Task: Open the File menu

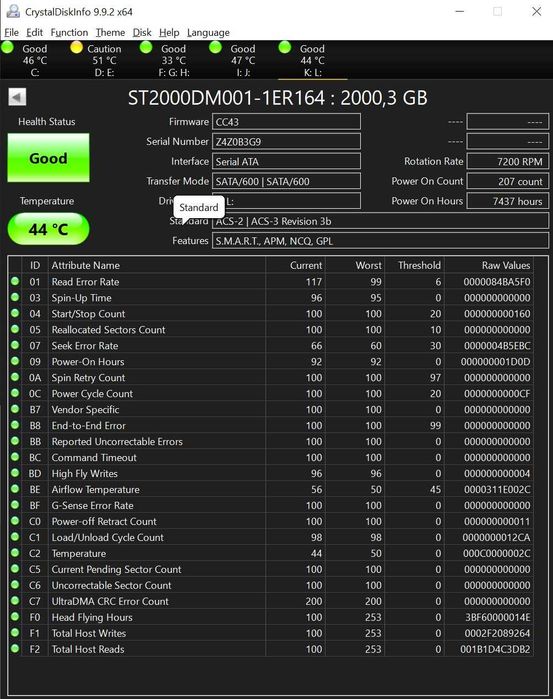Action: 12,33
